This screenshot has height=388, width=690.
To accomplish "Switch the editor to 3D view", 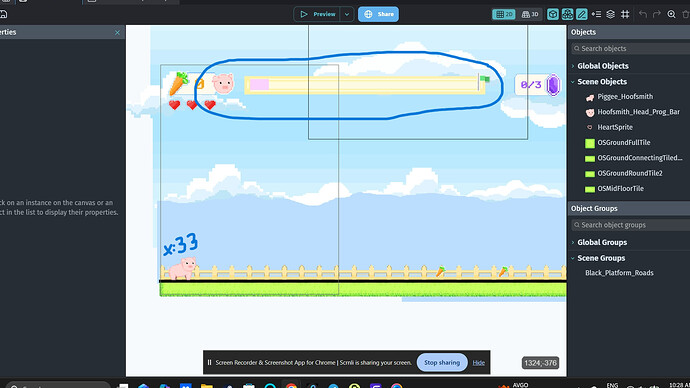I will pos(529,14).
